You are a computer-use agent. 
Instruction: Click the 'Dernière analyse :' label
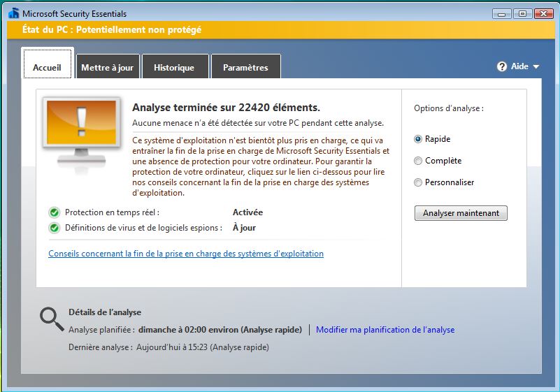(x=101, y=347)
